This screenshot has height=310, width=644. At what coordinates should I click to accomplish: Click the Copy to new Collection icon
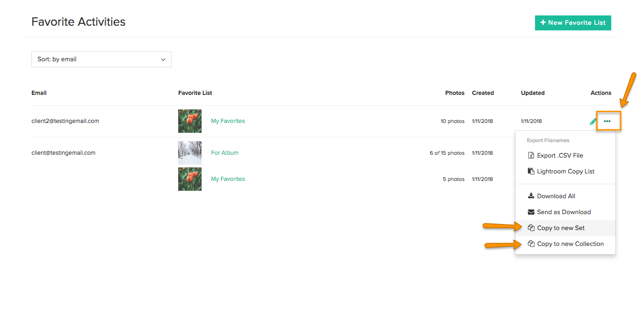pos(531,244)
